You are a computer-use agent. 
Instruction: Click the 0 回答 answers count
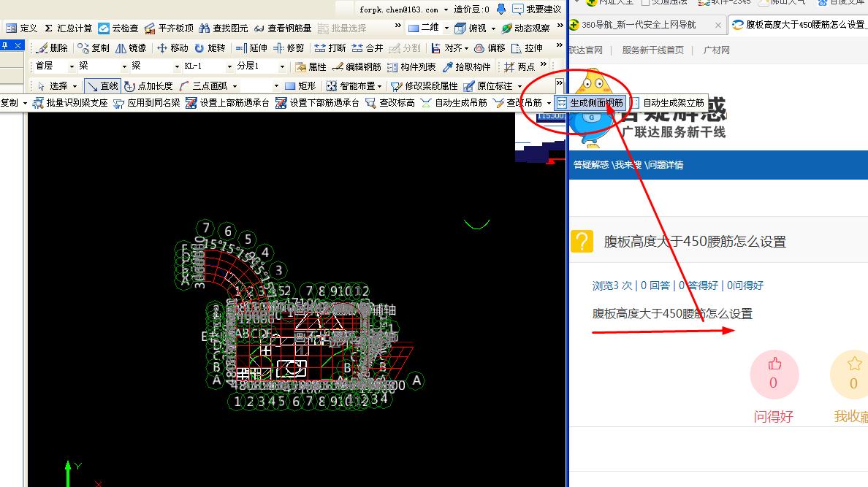(655, 285)
